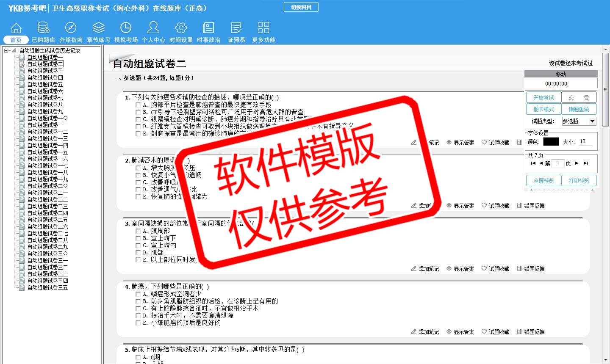Click the 切换科目 button
Viewport: 610px width, 364px height.
pos(301,7)
